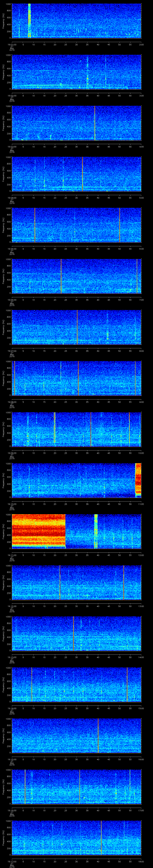Click the 8:00 end time label
153x868 pixels.
(x=141, y=351)
